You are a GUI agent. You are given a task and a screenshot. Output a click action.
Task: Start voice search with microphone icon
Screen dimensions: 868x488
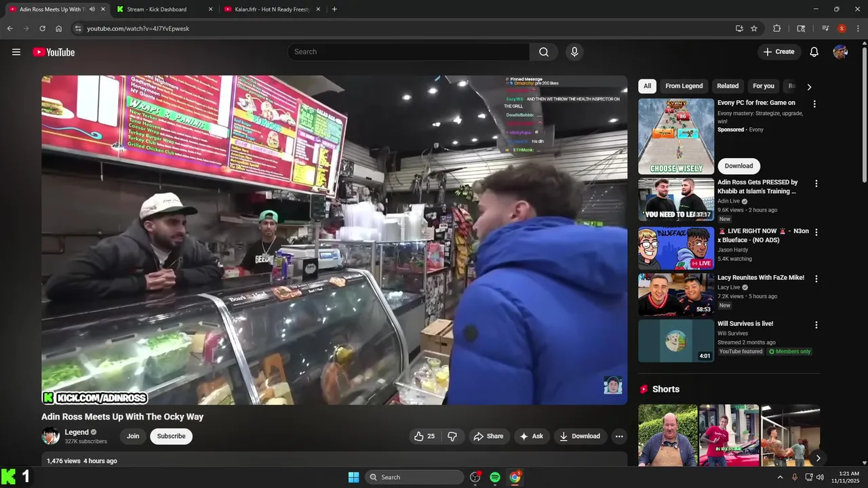574,52
